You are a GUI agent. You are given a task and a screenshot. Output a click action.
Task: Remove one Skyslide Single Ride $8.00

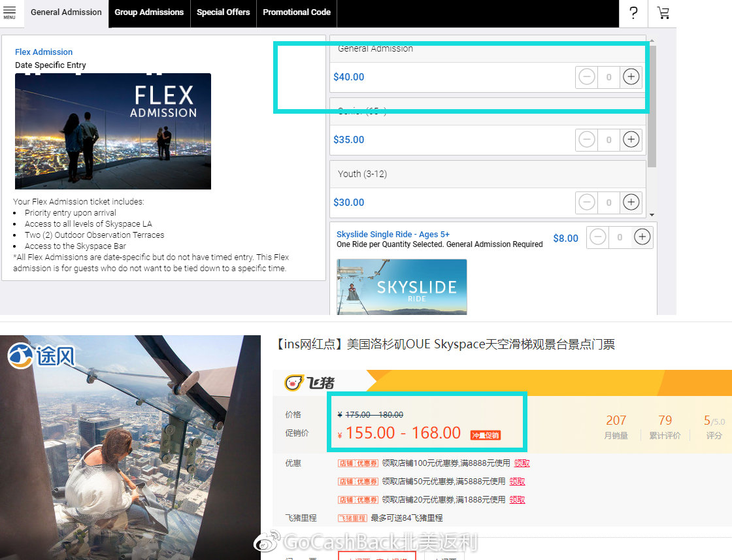click(x=598, y=237)
